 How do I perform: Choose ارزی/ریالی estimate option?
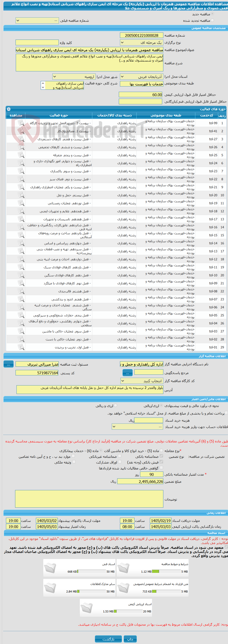[x=162, y=405]
